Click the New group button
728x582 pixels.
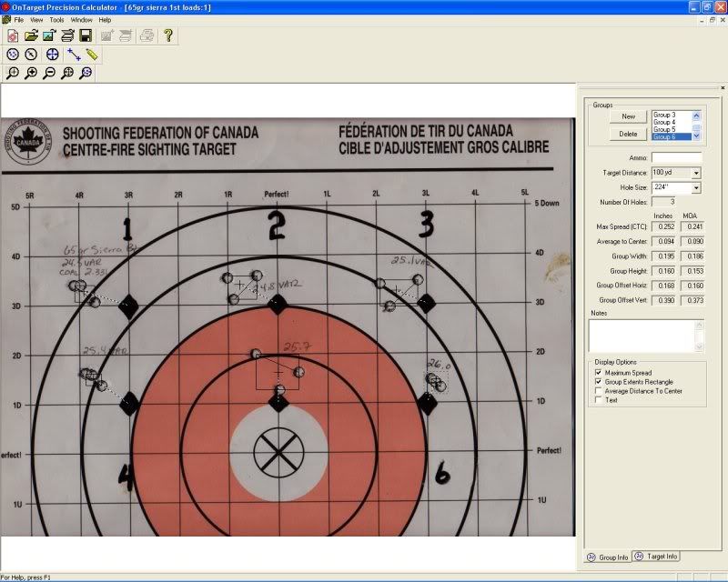pyautogui.click(x=628, y=116)
